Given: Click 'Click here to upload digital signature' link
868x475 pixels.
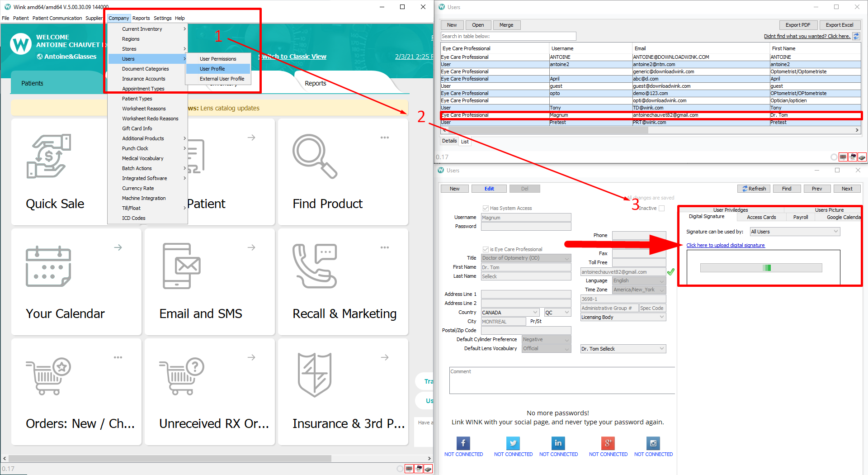Looking at the screenshot, I should (x=726, y=245).
